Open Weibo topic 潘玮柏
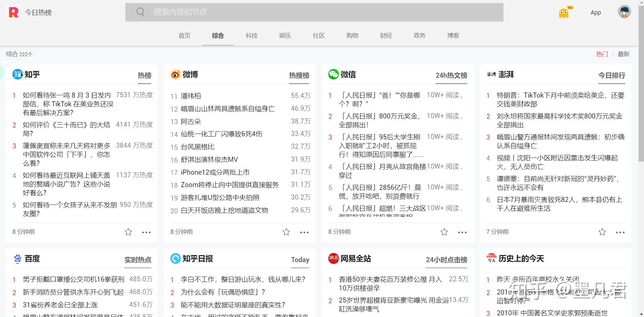The width and height of the screenshot is (644, 317). click(191, 96)
